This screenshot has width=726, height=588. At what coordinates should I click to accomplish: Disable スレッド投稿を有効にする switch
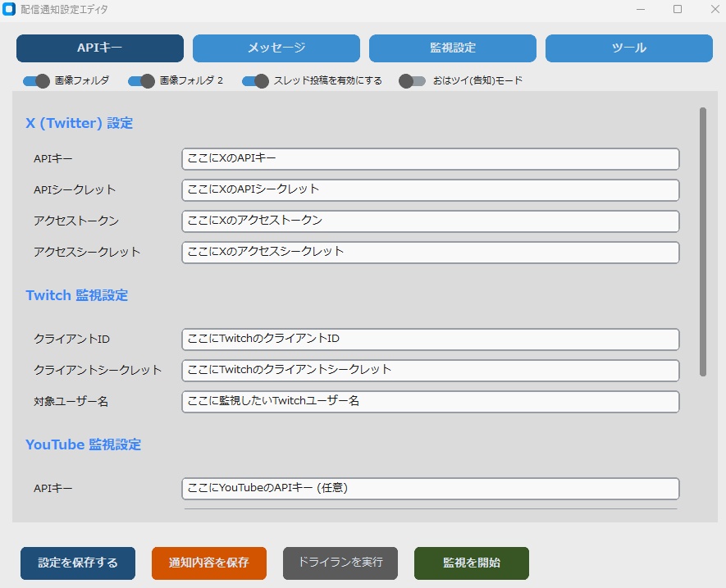(x=255, y=81)
